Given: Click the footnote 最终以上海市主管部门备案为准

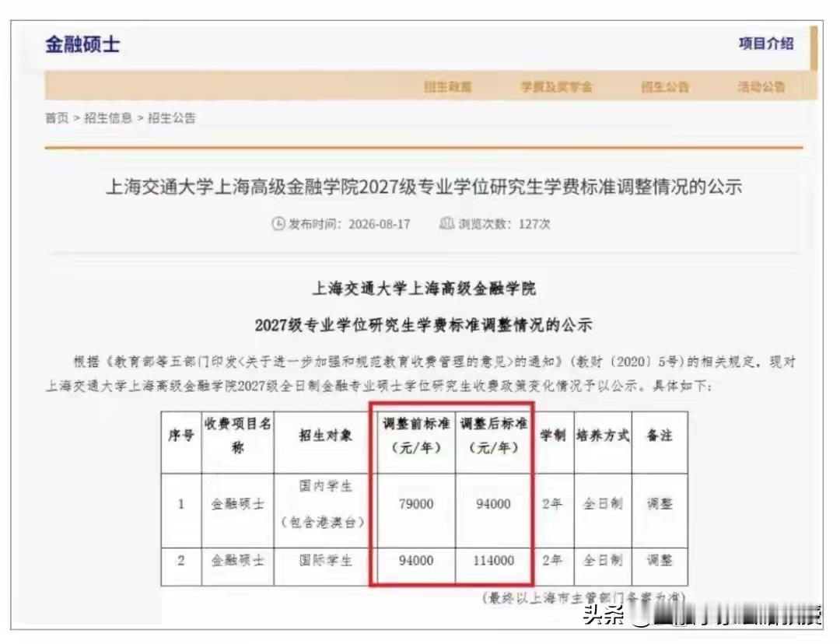Looking at the screenshot, I should pyautogui.click(x=584, y=598).
